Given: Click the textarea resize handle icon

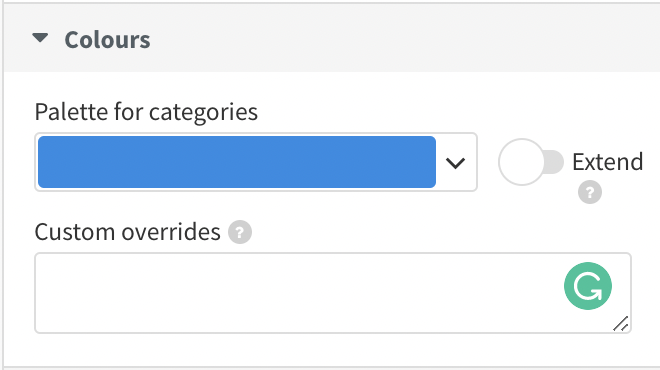Looking at the screenshot, I should (621, 324).
